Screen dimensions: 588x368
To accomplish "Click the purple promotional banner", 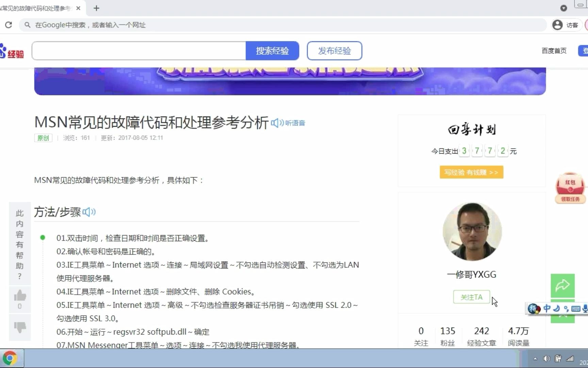I will click(290, 81).
